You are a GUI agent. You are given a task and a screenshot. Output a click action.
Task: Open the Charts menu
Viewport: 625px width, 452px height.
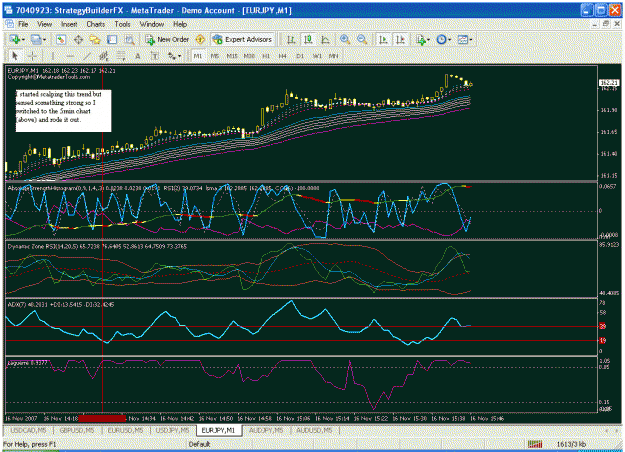(96, 24)
